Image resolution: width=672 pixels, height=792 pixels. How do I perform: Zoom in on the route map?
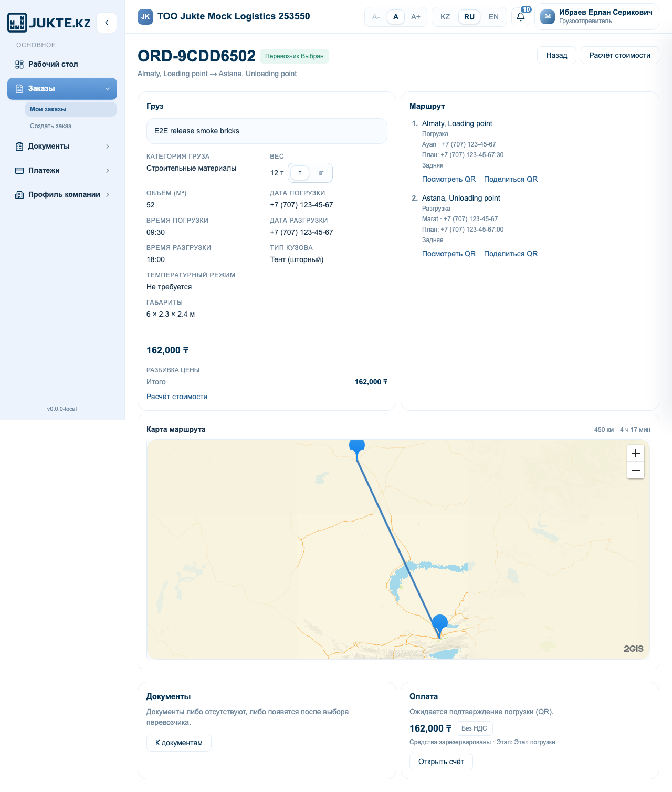coord(636,453)
